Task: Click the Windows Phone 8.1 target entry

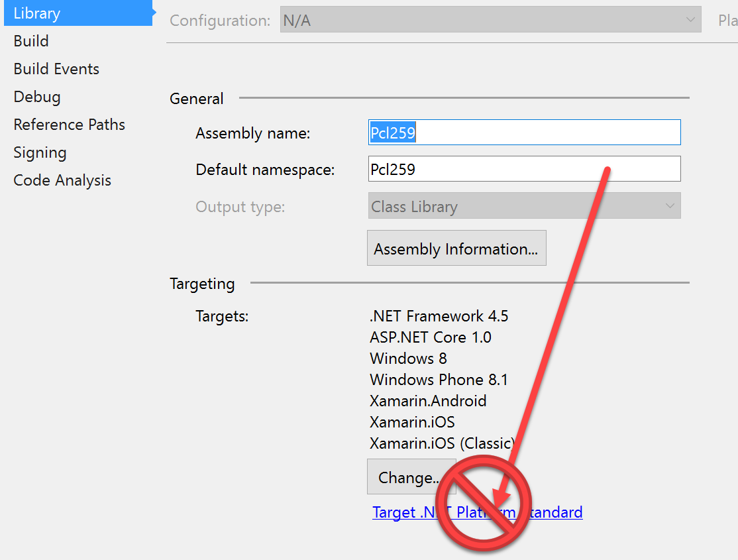Action: coord(439,380)
